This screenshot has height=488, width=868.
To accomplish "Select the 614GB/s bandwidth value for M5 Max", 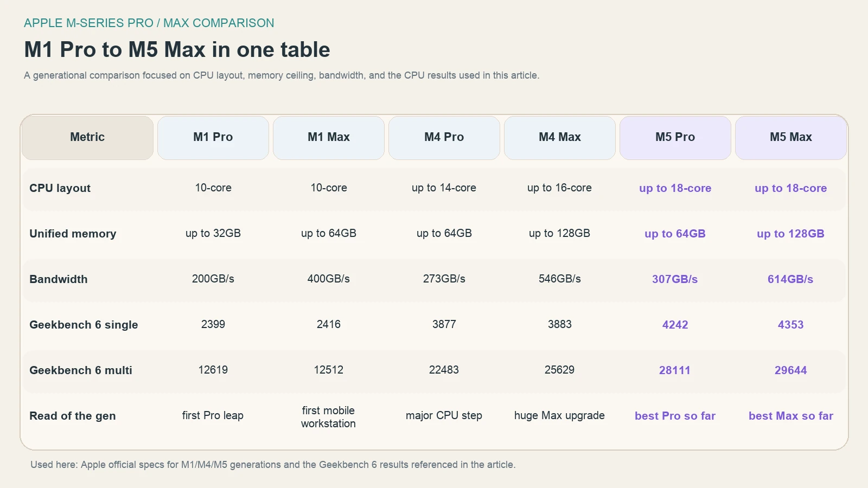I will 791,279.
